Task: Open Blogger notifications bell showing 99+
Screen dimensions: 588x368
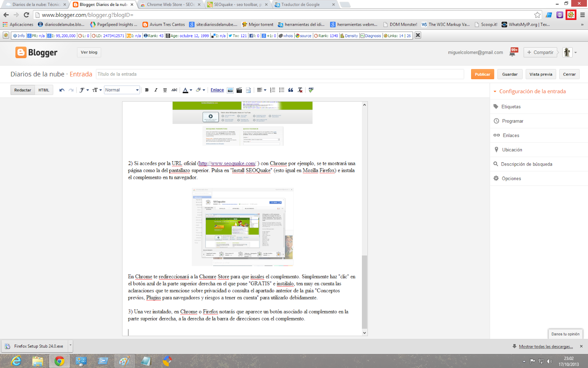Action: (x=513, y=52)
